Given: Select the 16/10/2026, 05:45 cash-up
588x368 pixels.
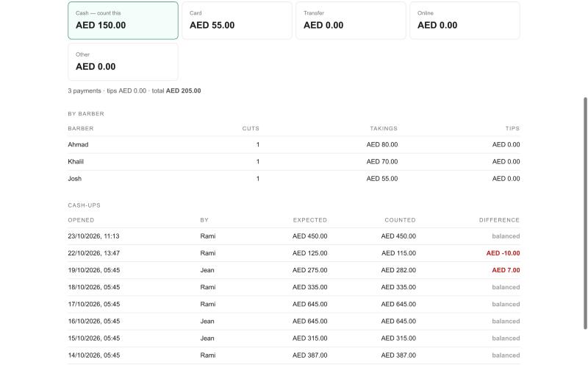Looking at the screenshot, I should [294, 322].
